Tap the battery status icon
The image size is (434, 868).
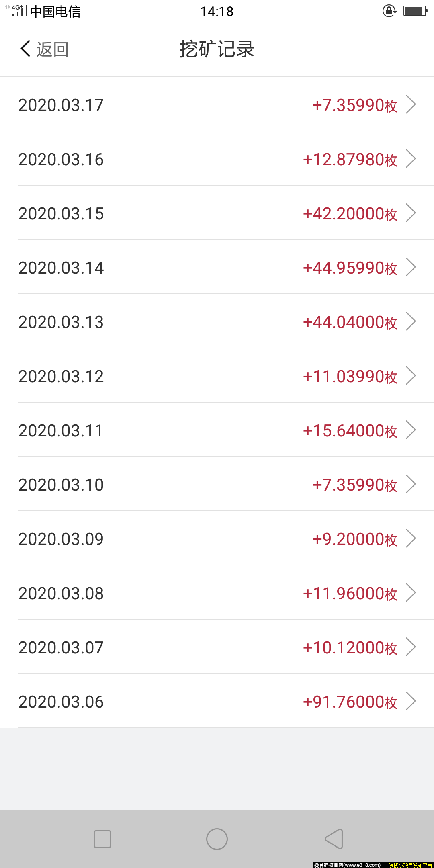pos(415,11)
